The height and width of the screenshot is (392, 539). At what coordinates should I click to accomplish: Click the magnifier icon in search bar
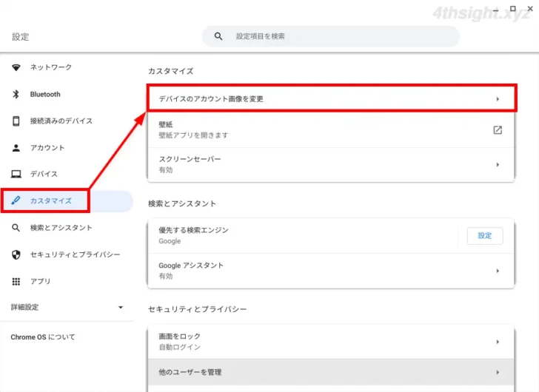click(x=218, y=36)
